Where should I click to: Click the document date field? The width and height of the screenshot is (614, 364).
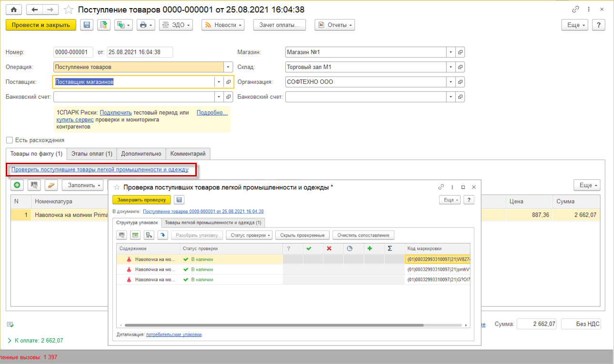[140, 52]
